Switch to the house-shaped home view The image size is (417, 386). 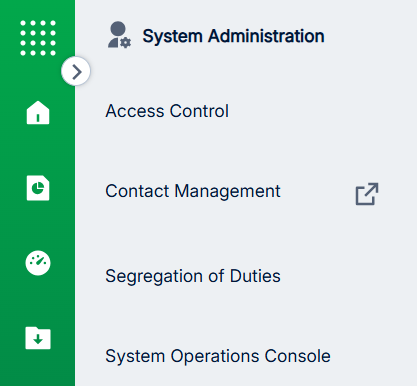point(38,113)
